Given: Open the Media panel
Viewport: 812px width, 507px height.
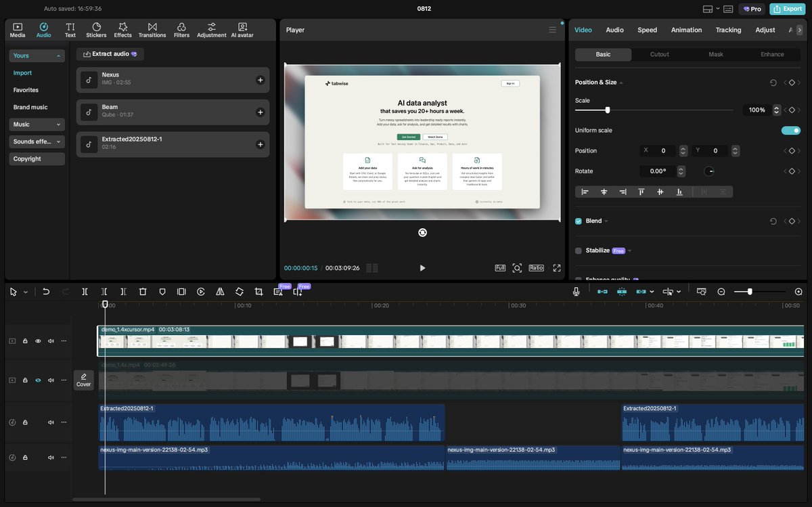Looking at the screenshot, I should pyautogui.click(x=18, y=30).
